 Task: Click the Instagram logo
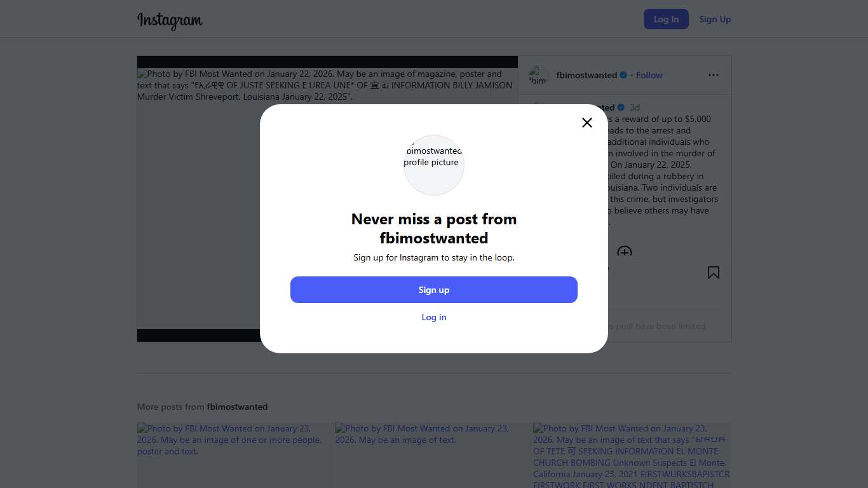(170, 20)
